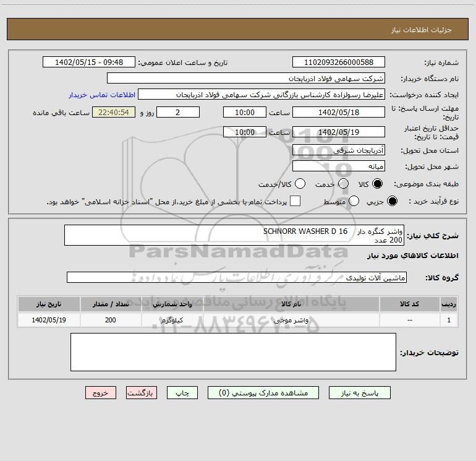Viewport: 476px width, 461px height.
Task: Click the response deadline date 1402/05/18
Action: pos(339,112)
